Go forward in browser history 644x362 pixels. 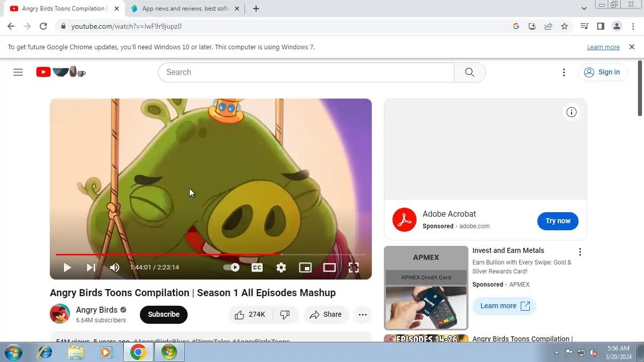pos(27,26)
